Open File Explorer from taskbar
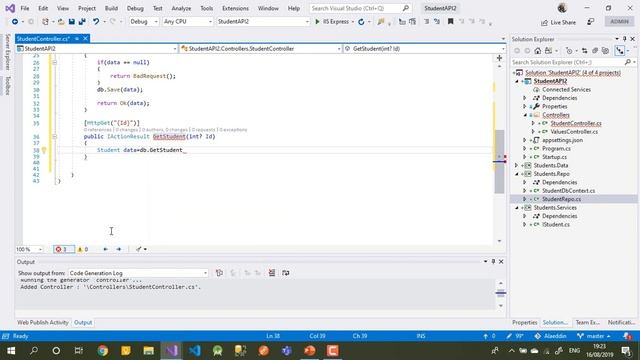The image size is (640, 360). pos(149,351)
